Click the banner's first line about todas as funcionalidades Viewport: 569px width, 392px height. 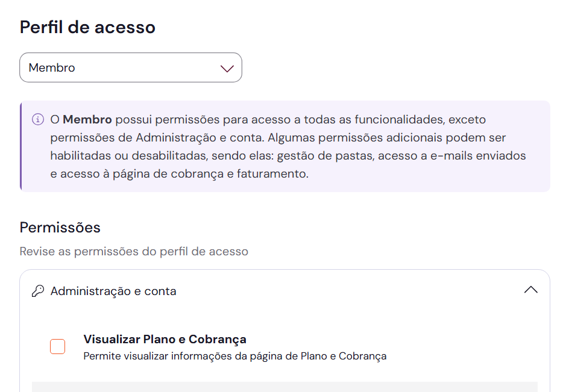[x=268, y=119]
